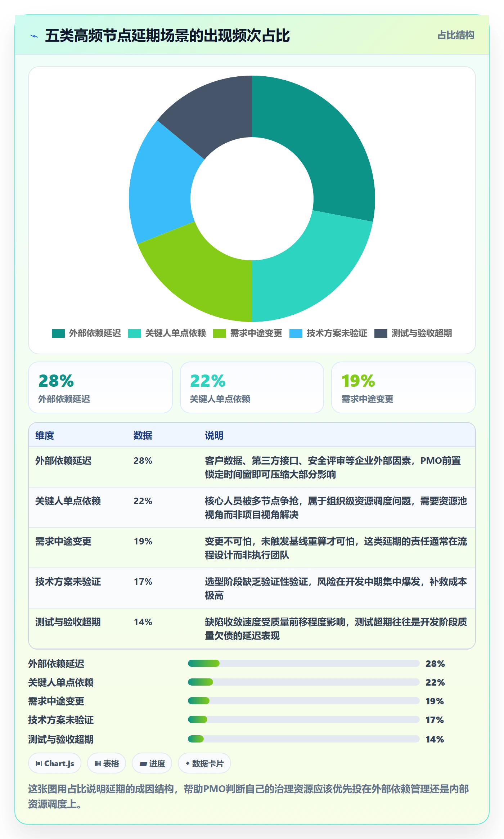This screenshot has height=839, width=504.
Task: Click the 数据 column header
Action: 143,435
